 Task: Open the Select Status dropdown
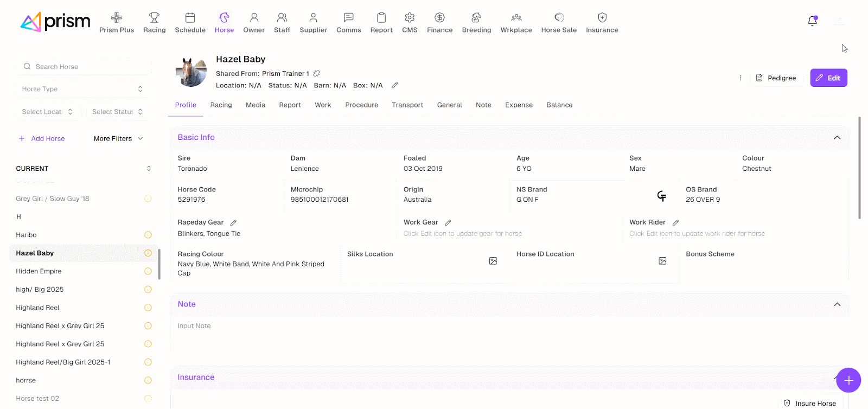117,112
